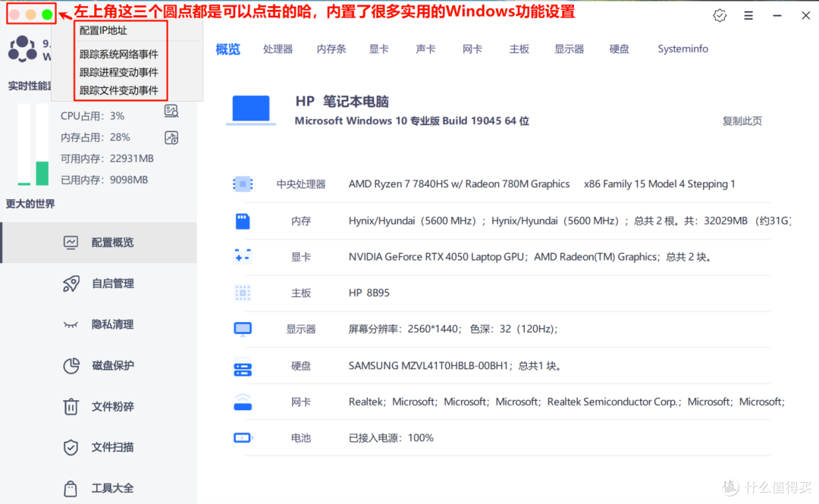Click the rocket icon for 自启管理
Viewport: 819px width, 504px height.
[71, 283]
